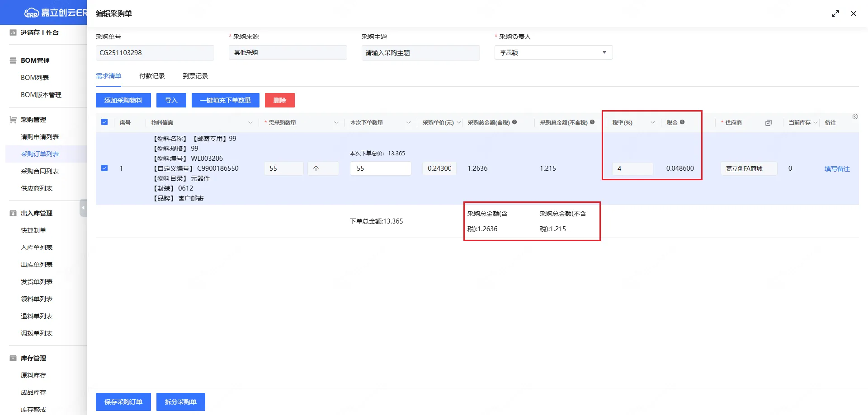Click the help icon beside 税金 column

682,122
